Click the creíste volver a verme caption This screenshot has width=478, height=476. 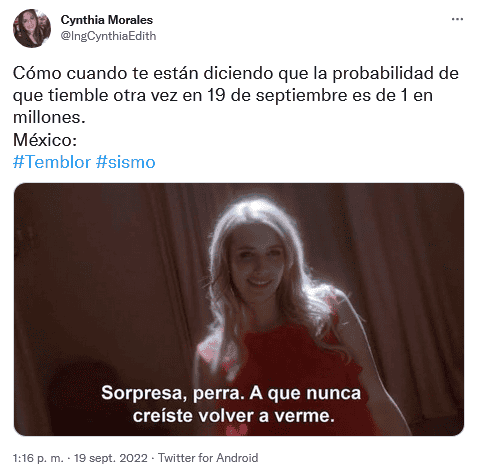(x=233, y=416)
